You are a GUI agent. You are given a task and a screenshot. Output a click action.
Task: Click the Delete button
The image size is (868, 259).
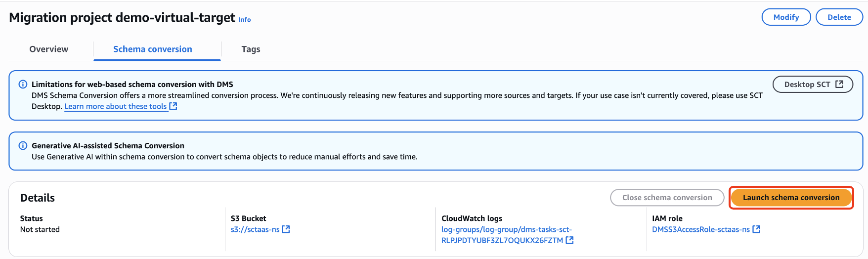839,17
